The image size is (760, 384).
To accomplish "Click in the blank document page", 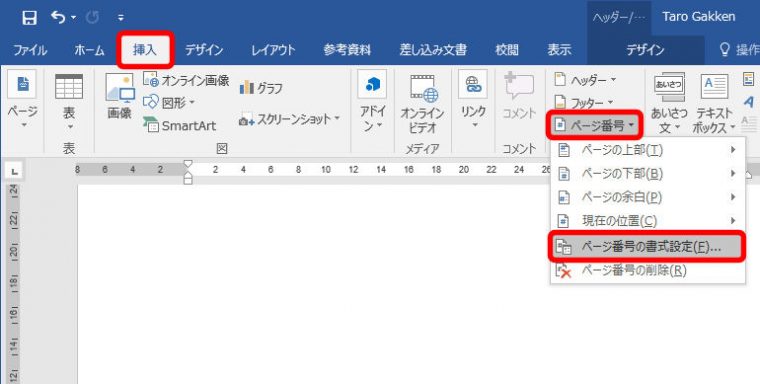I will tap(313, 284).
